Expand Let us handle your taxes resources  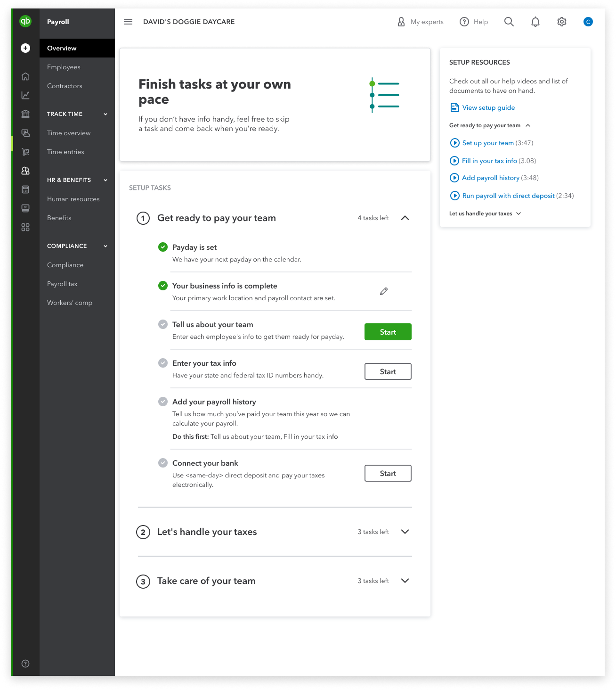(519, 214)
